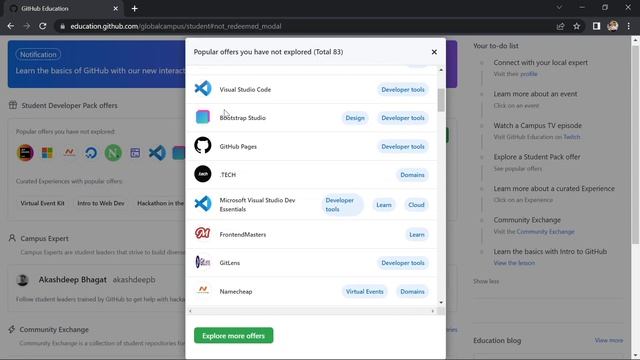Screen dimensions: 640x360
Task: Click the Microsoft Visual Studio Dev Essentials icon
Action: tap(203, 204)
